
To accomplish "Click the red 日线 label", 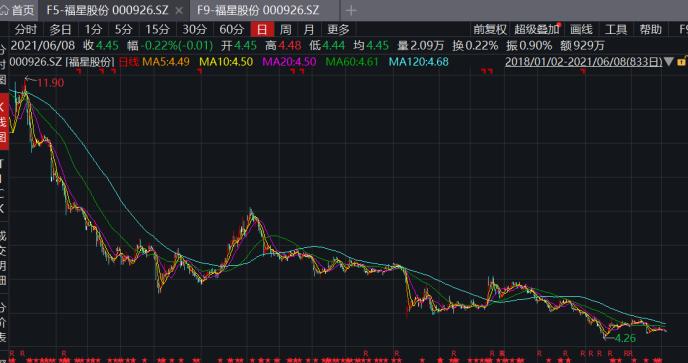I will (x=129, y=62).
